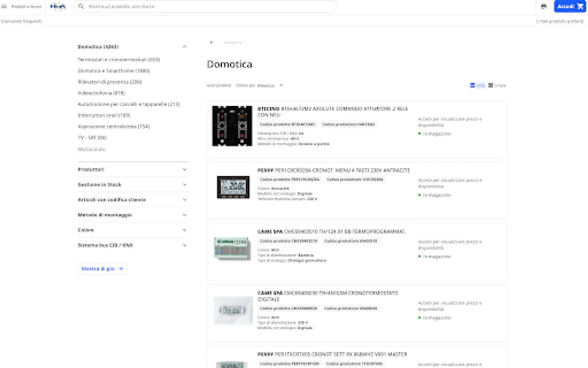Click login-for-prices text on BTICINO item
Image resolution: width=588 pixels, height=368 pixels.
point(450,122)
